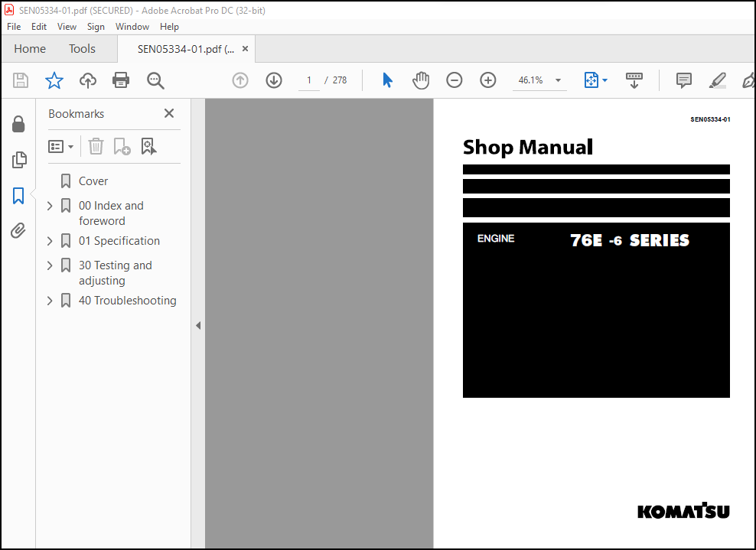The image size is (756, 550).
Task: Open fit page options dropdown arrow
Action: tap(604, 80)
